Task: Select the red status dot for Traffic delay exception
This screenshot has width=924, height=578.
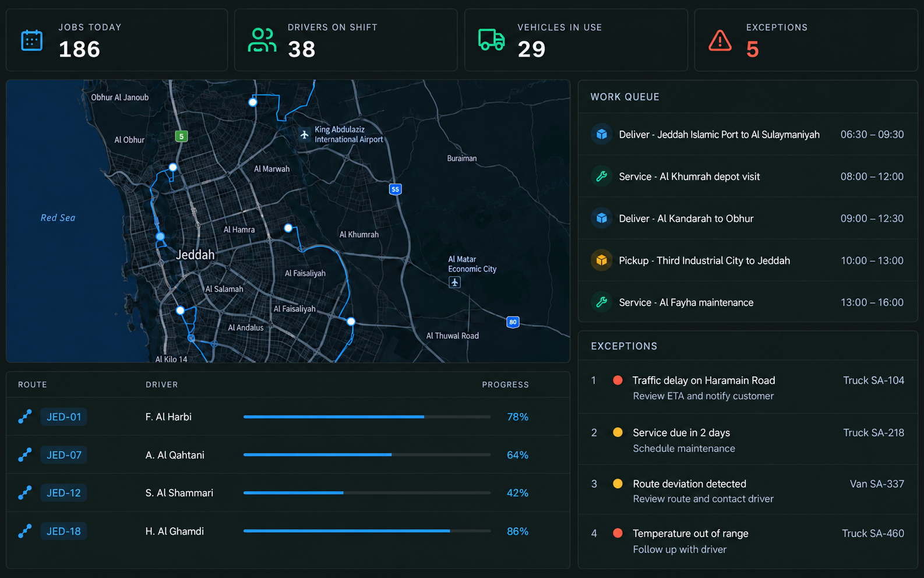Action: [x=618, y=380]
